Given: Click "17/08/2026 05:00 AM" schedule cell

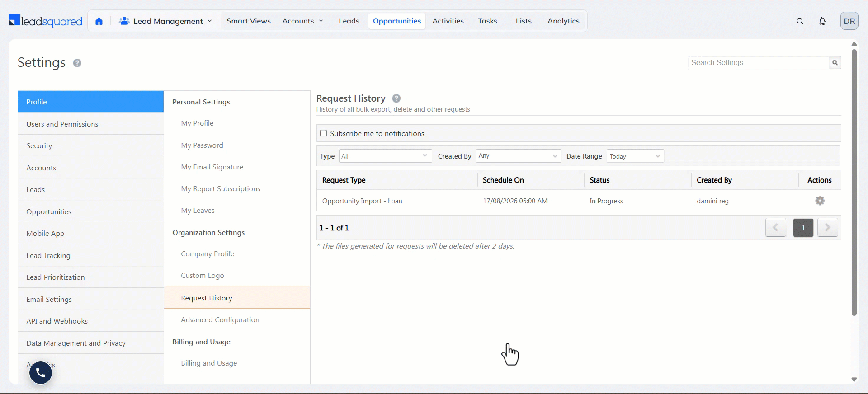Looking at the screenshot, I should (515, 201).
